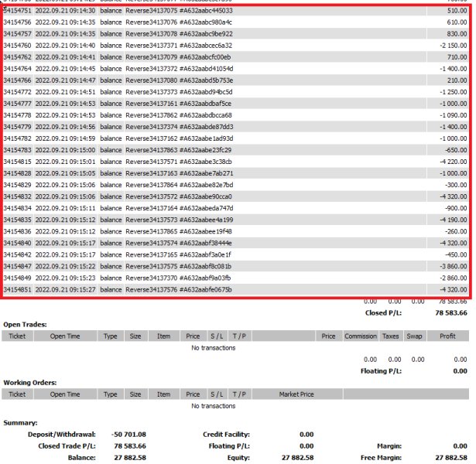Click the -4 220.00 amount value
This screenshot has width=476, height=464.
(x=454, y=162)
